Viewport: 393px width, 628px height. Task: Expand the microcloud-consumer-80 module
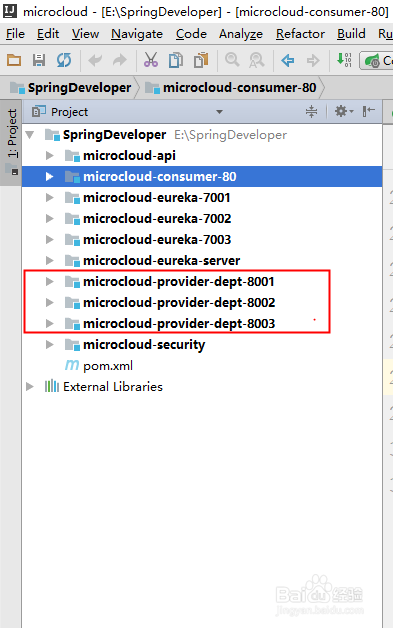click(49, 176)
